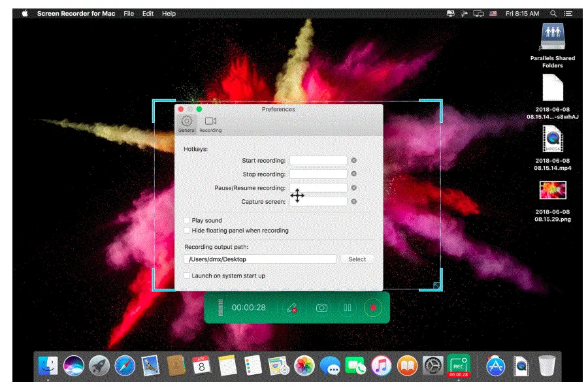Stop recording with the red button
588x388 pixels.
pos(373,308)
